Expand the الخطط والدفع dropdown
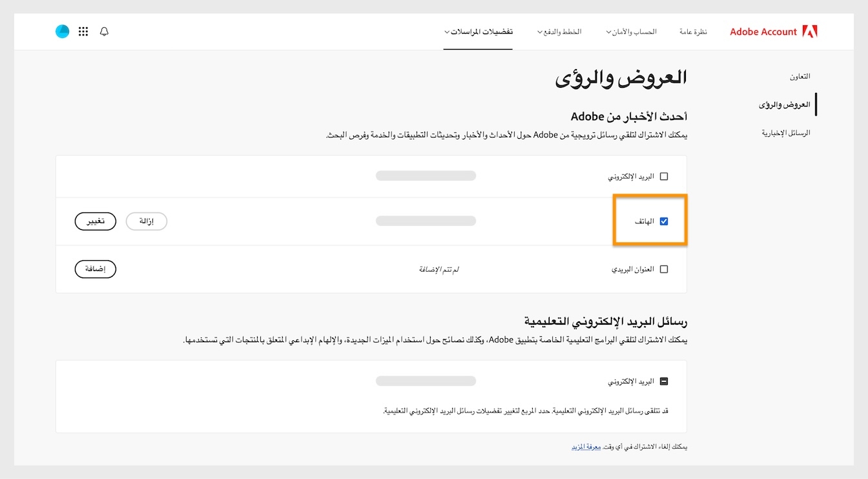Image resolution: width=868 pixels, height=479 pixels. [x=559, y=31]
